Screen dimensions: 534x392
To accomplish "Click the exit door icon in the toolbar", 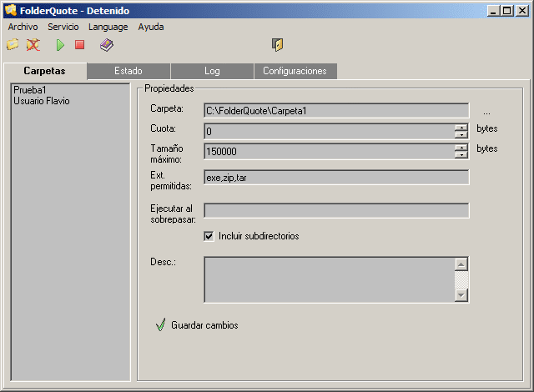I will 278,44.
